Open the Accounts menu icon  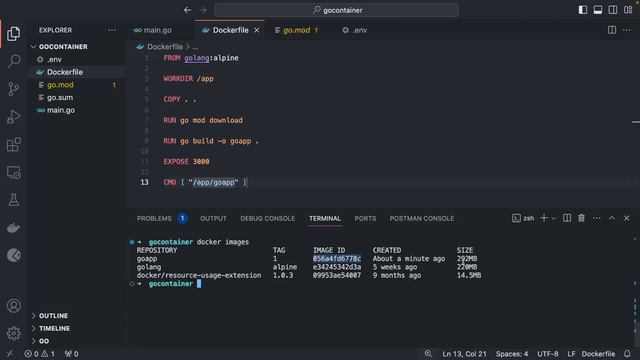point(13,306)
